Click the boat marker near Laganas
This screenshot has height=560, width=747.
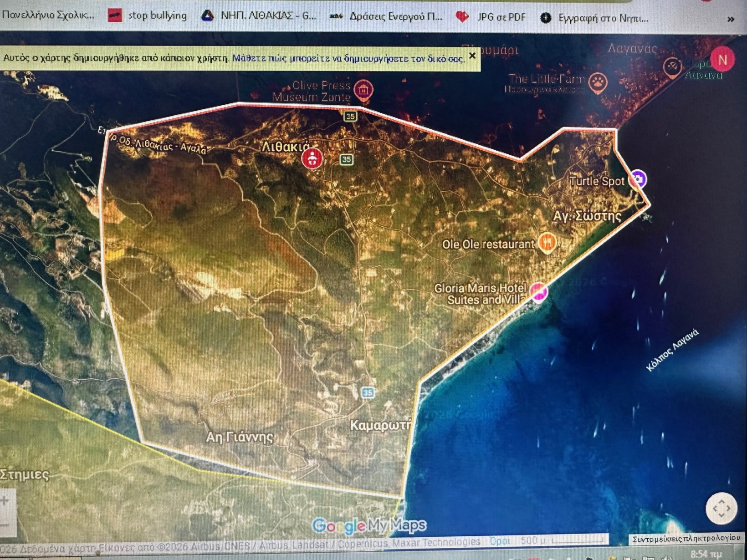672,67
